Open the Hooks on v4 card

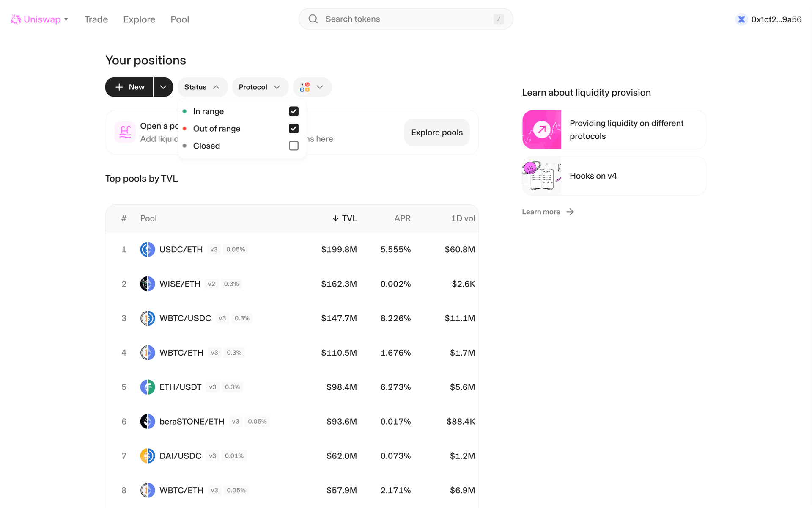tap(614, 176)
